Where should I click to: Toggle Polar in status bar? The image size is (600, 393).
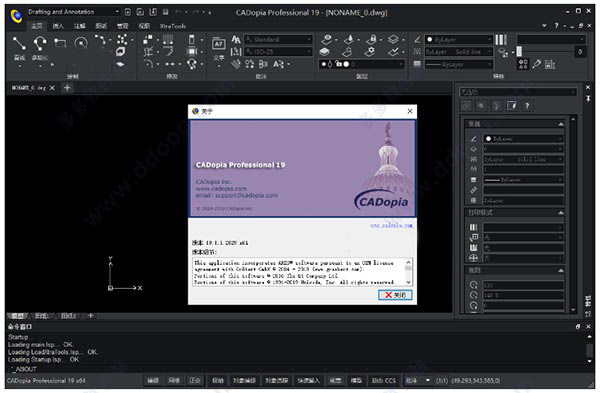(218, 380)
